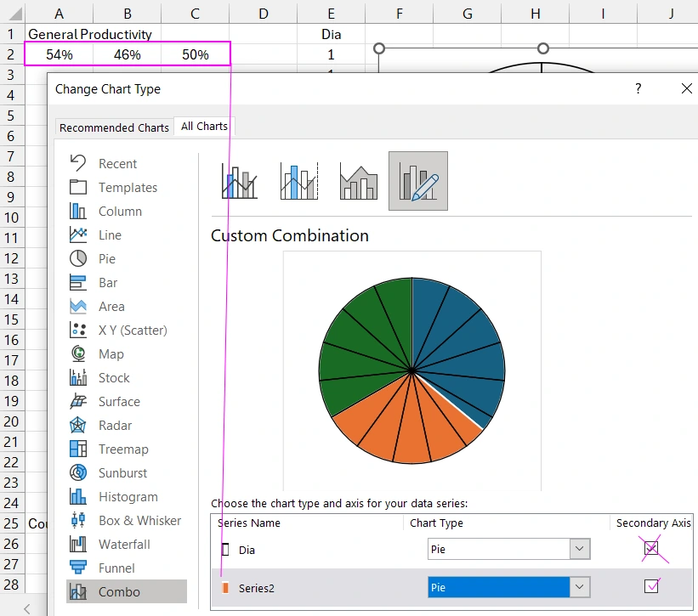The width and height of the screenshot is (698, 616).
Task: Open the Sunburst chart category
Action: tap(122, 473)
